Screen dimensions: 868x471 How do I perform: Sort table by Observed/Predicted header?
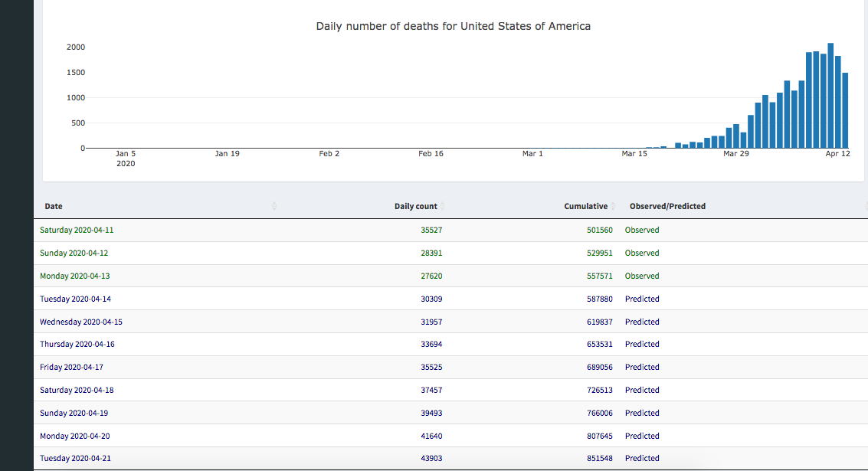pyautogui.click(x=667, y=206)
